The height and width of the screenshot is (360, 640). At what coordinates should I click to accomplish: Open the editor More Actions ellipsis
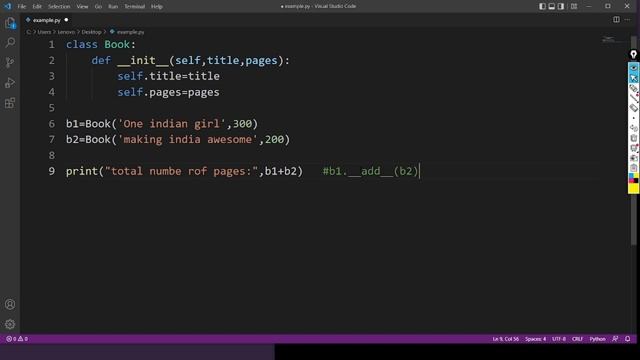tap(628, 20)
